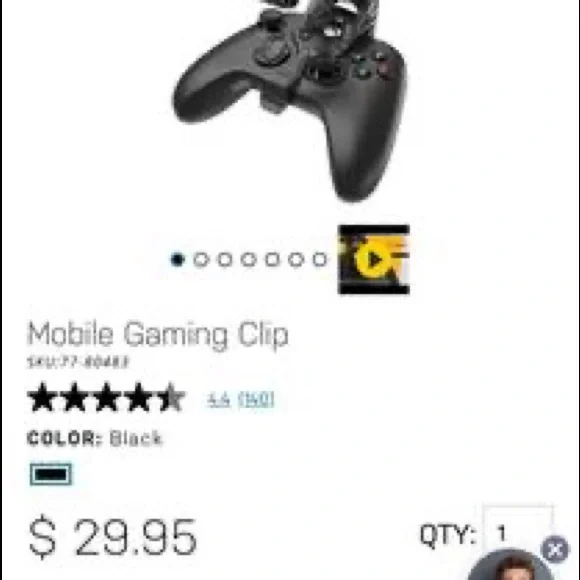Click the Mobile Gaming Clip title
Image resolution: width=580 pixels, height=580 pixels.
click(158, 335)
